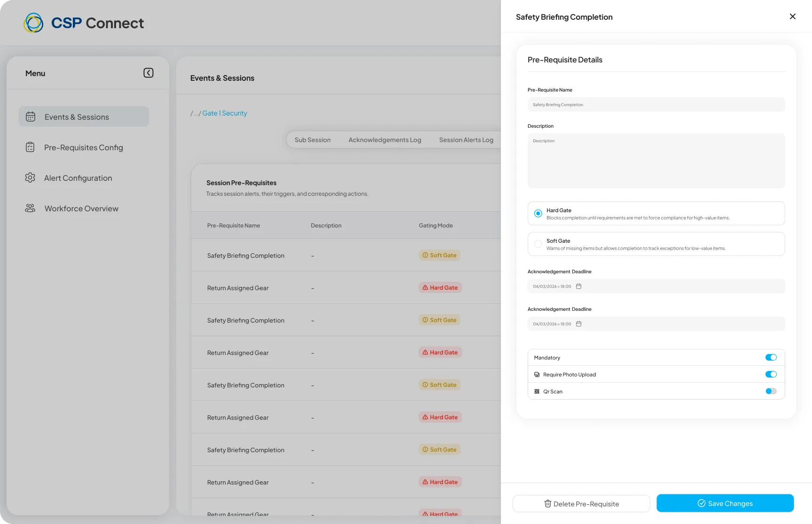Click the Pre-Requisites Config checklist icon
Screen dimensions: 812x524
tap(30, 147)
